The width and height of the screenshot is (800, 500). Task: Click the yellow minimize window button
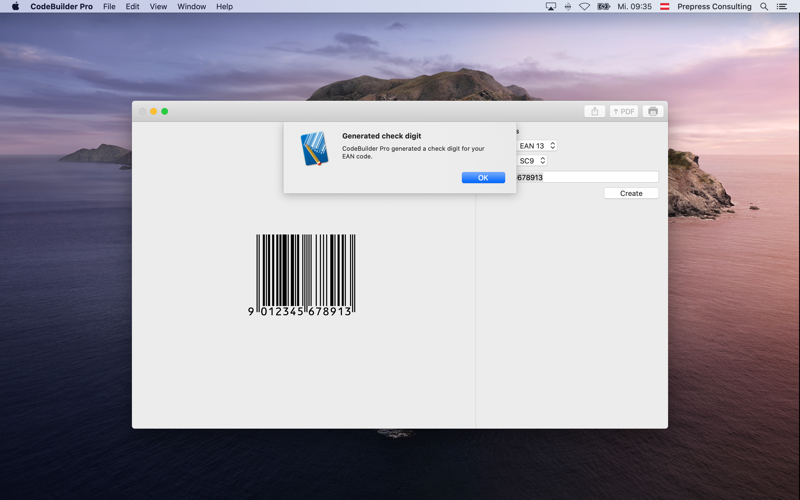(x=154, y=111)
